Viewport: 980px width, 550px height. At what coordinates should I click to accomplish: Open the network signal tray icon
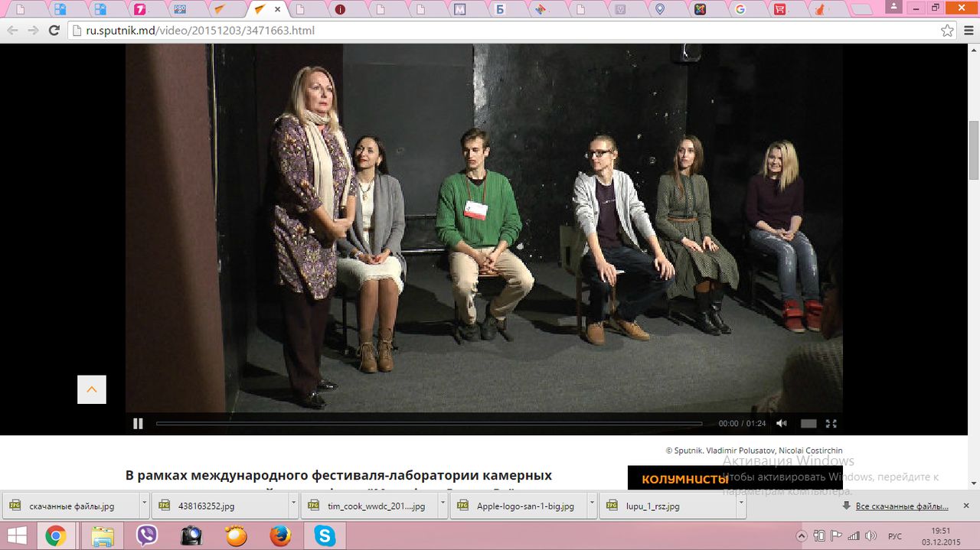tap(853, 536)
